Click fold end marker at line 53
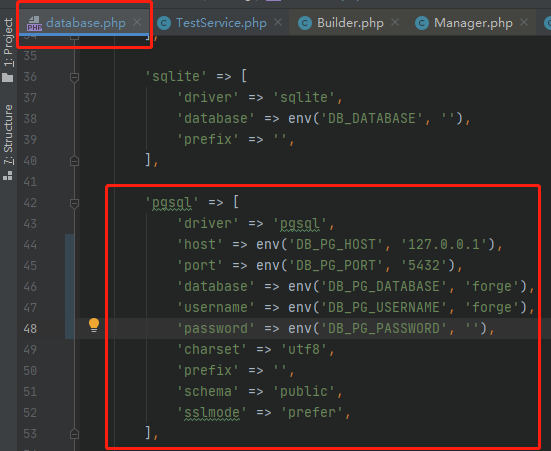This screenshot has height=451, width=551. (x=74, y=434)
